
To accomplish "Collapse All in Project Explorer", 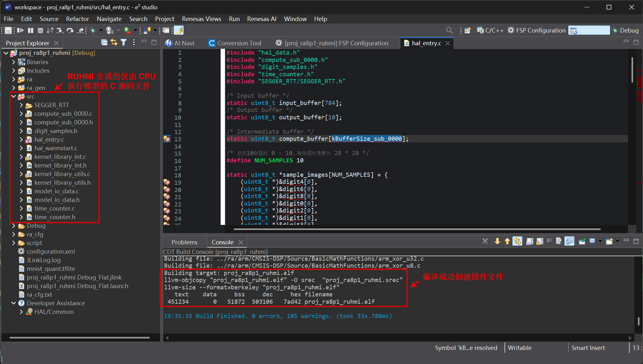I will click(104, 43).
